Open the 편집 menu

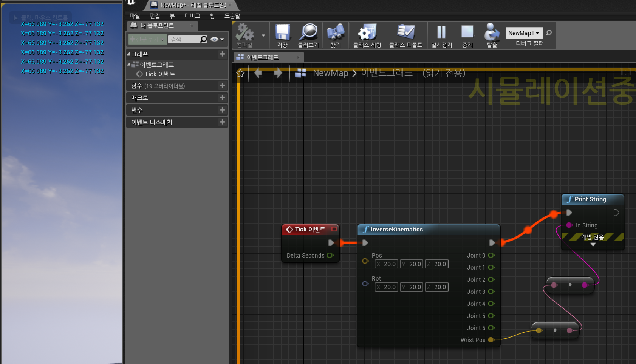pos(155,16)
